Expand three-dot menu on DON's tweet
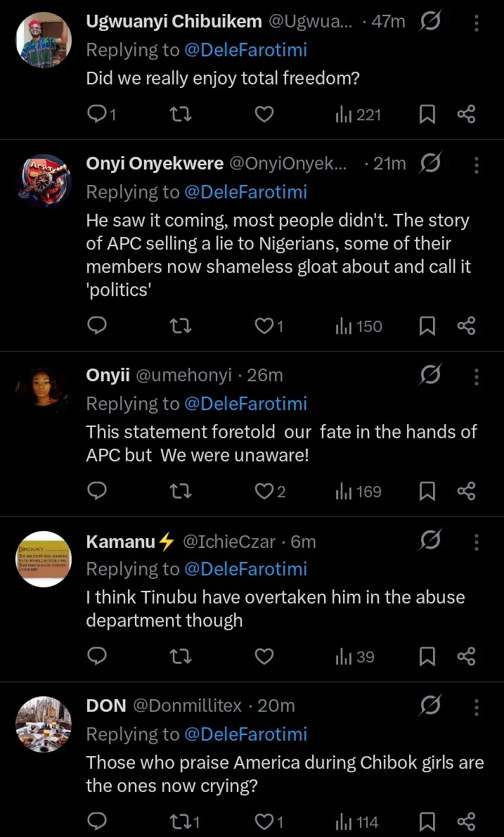 [x=477, y=705]
